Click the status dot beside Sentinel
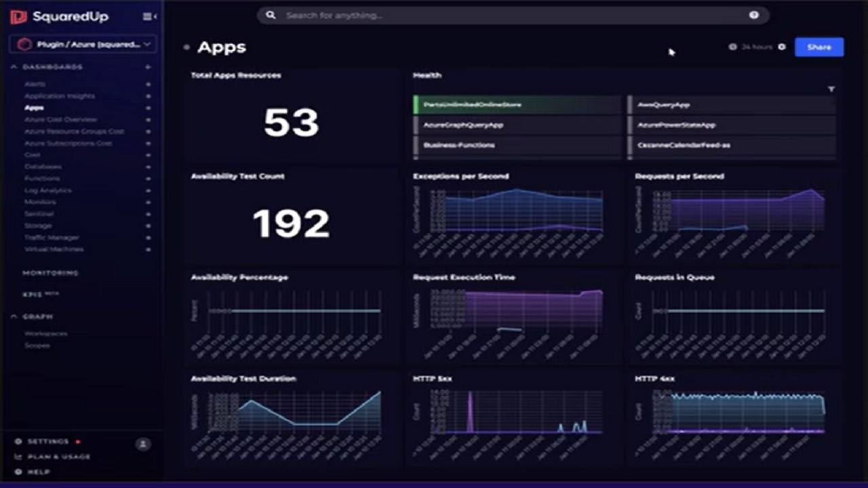Image resolution: width=868 pixels, height=488 pixels. point(148,213)
